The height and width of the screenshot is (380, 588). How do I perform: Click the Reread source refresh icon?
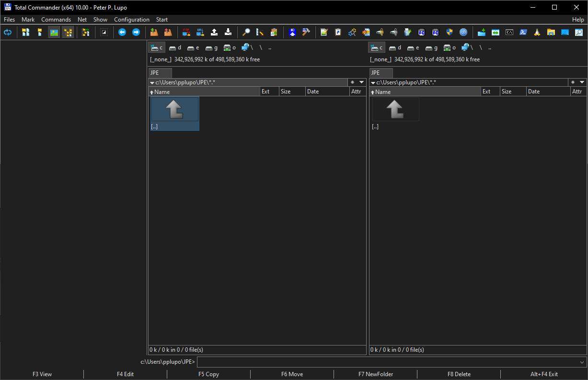tap(8, 32)
